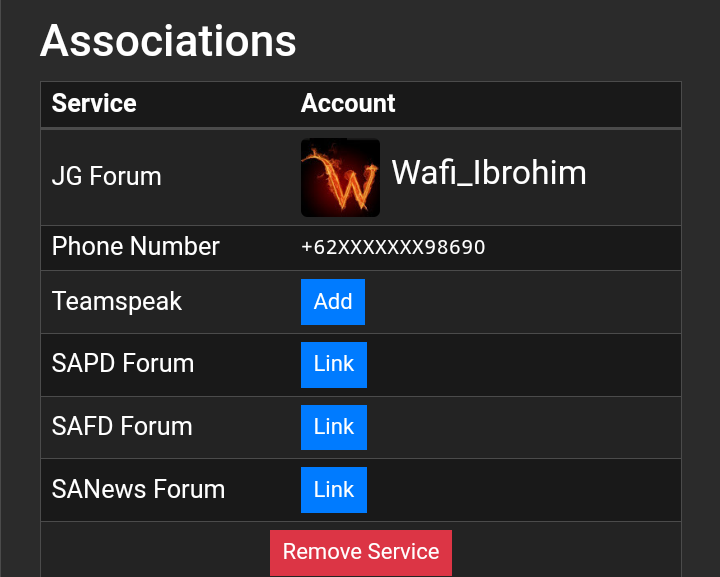
Task: Select the Wafi_Ibrohim account name
Action: click(x=489, y=173)
